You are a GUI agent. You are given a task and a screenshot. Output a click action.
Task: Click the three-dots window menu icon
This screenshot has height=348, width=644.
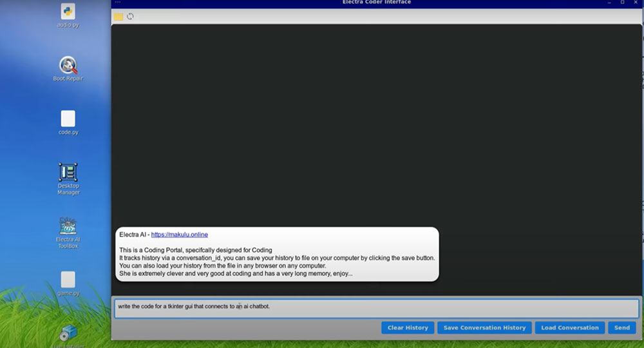(118, 3)
